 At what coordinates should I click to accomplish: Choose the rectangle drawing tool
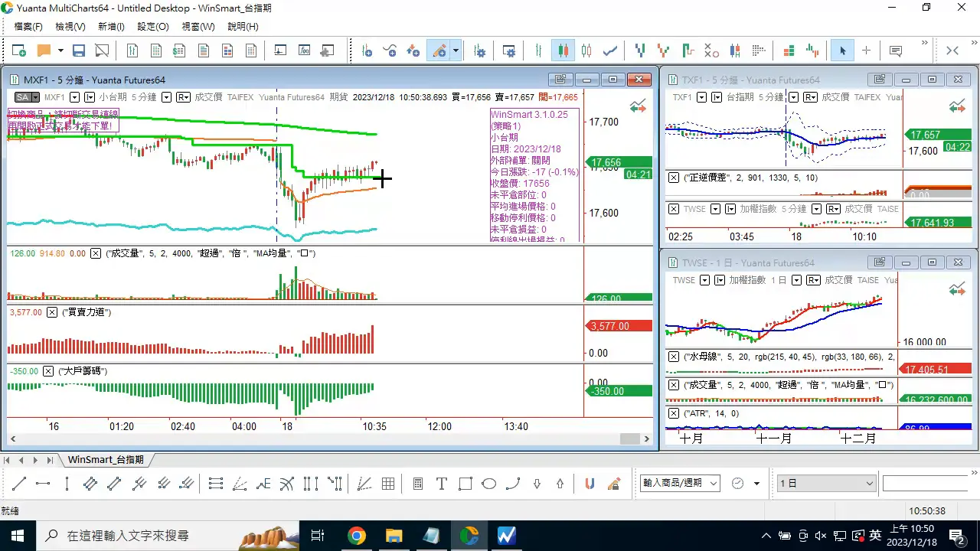465,484
